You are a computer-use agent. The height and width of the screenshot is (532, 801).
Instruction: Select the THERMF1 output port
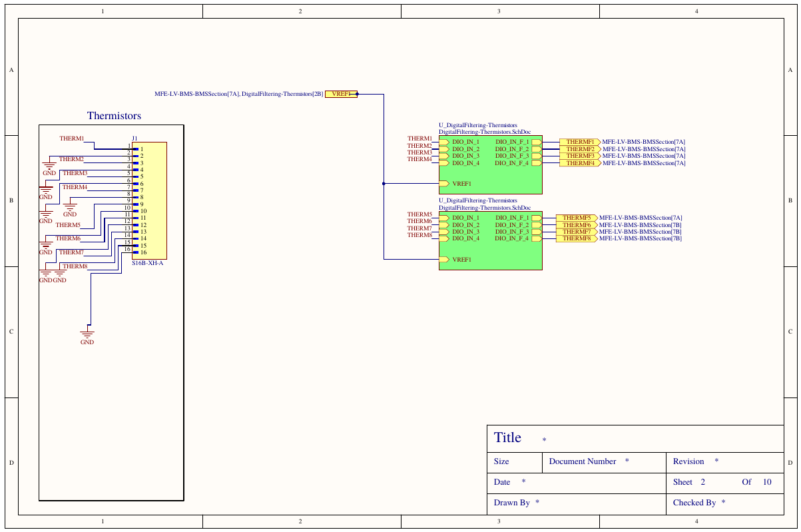tap(580, 142)
